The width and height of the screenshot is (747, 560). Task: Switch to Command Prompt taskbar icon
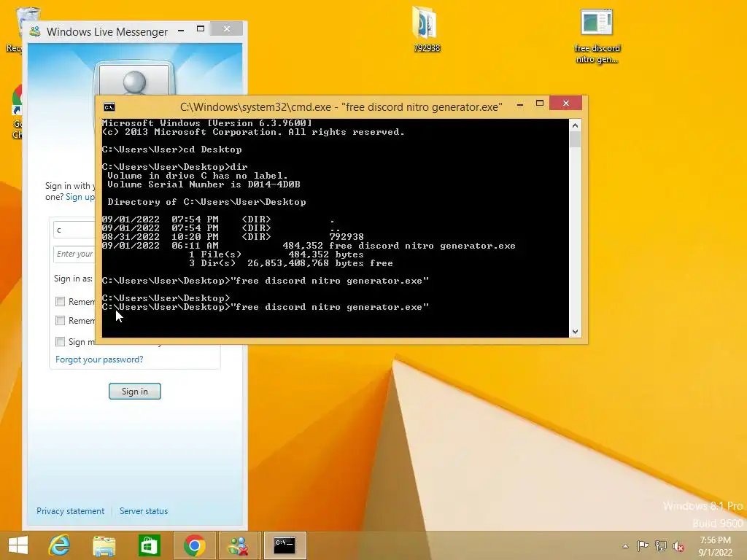[285, 545]
